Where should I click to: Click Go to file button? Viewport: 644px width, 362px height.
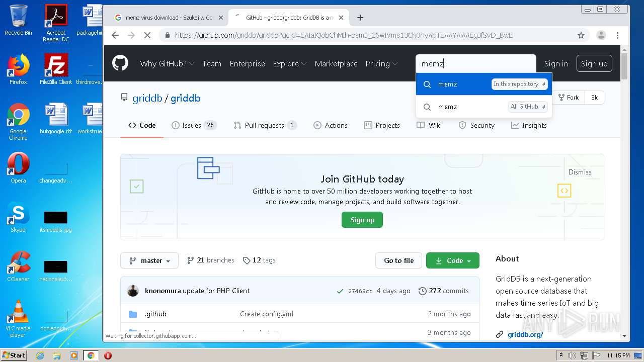point(398,260)
